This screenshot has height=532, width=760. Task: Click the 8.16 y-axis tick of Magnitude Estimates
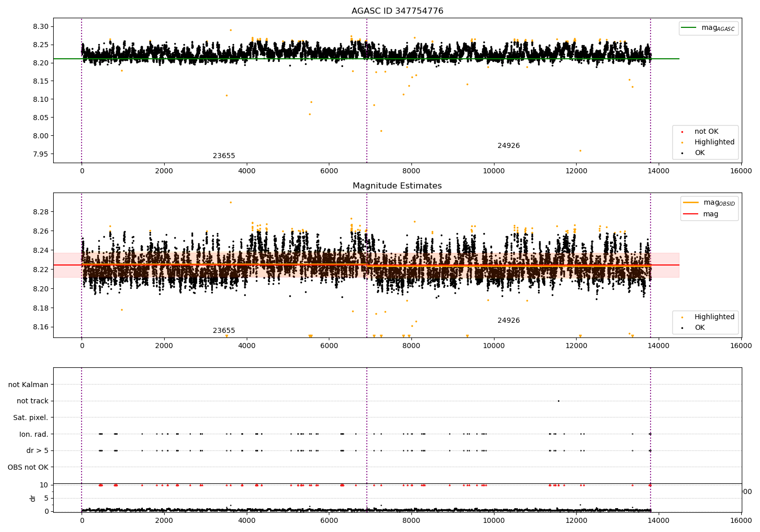click(40, 327)
